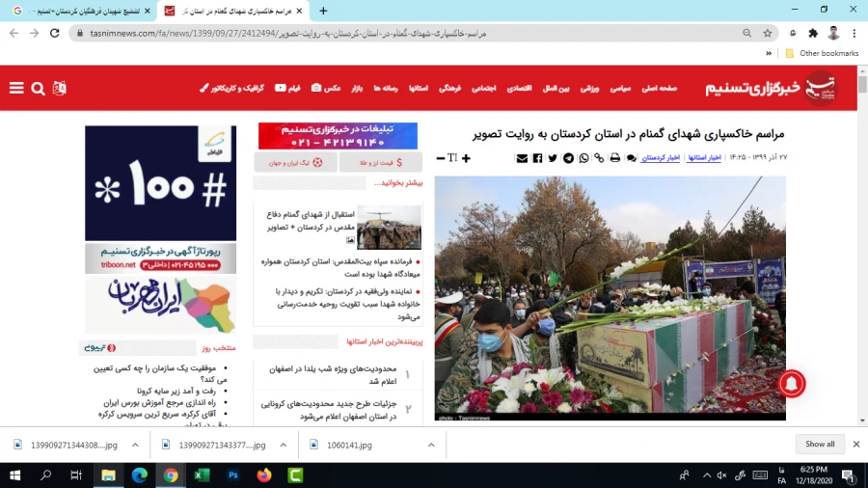This screenshot has height=488, width=868.
Task: Decrease article font size with minus
Action: pos(441,158)
